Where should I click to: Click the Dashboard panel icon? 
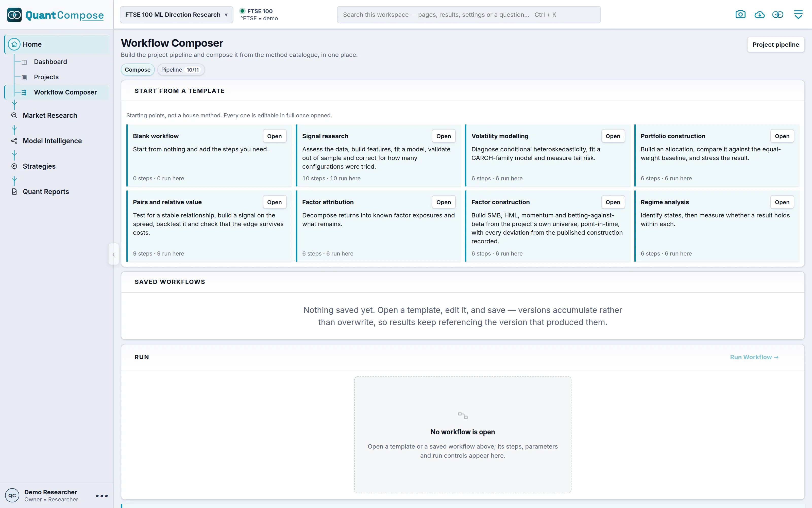click(x=24, y=62)
